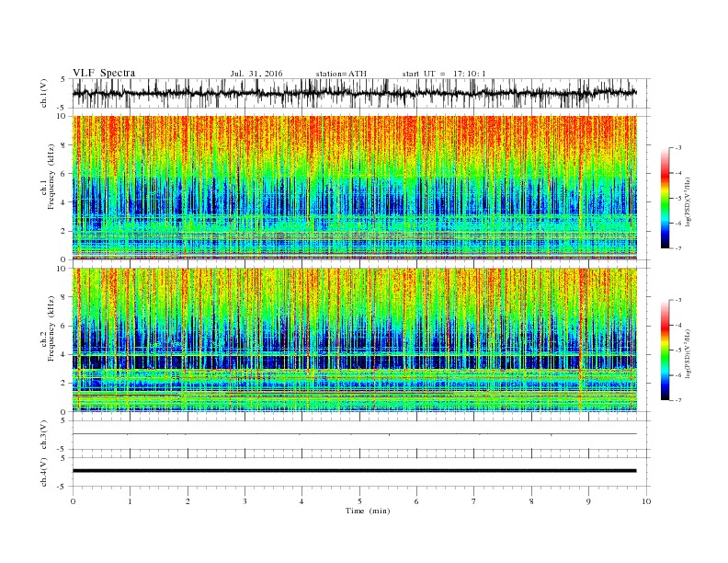
Task: Click tick label "7" on the Time axis
Action: pyautogui.click(x=473, y=501)
